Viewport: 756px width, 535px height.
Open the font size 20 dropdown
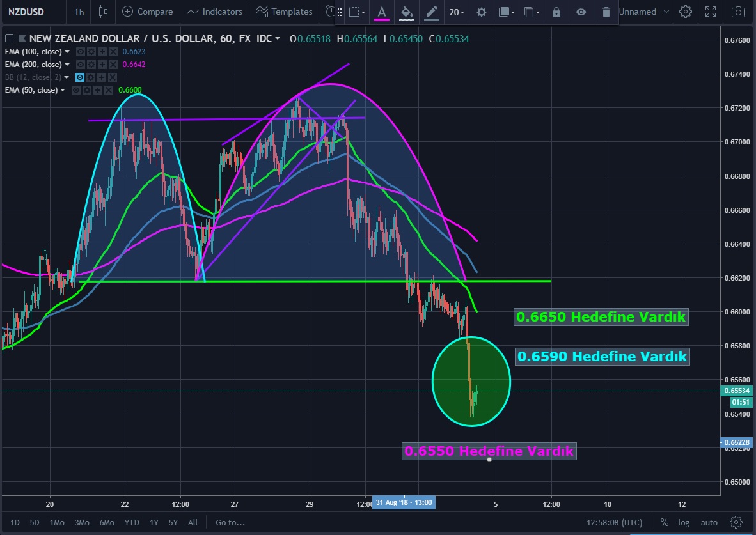pos(457,12)
